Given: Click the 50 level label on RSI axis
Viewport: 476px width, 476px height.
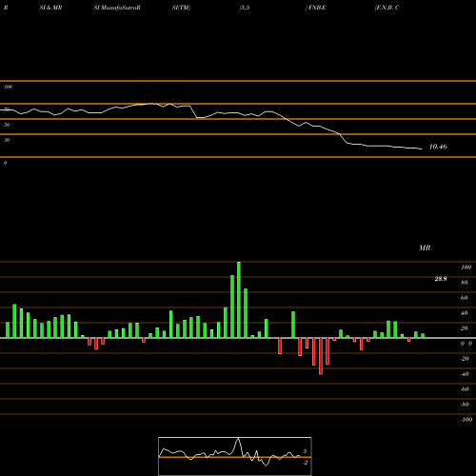Looking at the screenshot, I should (7, 125).
